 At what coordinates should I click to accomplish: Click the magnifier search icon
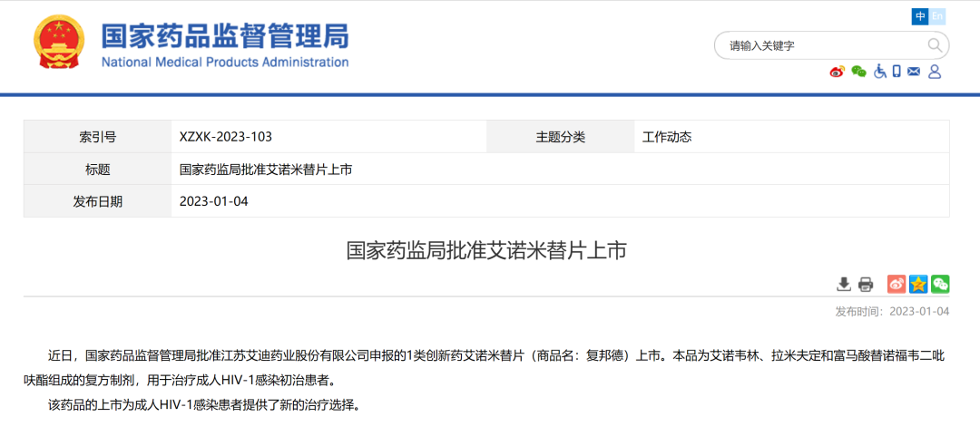point(935,45)
